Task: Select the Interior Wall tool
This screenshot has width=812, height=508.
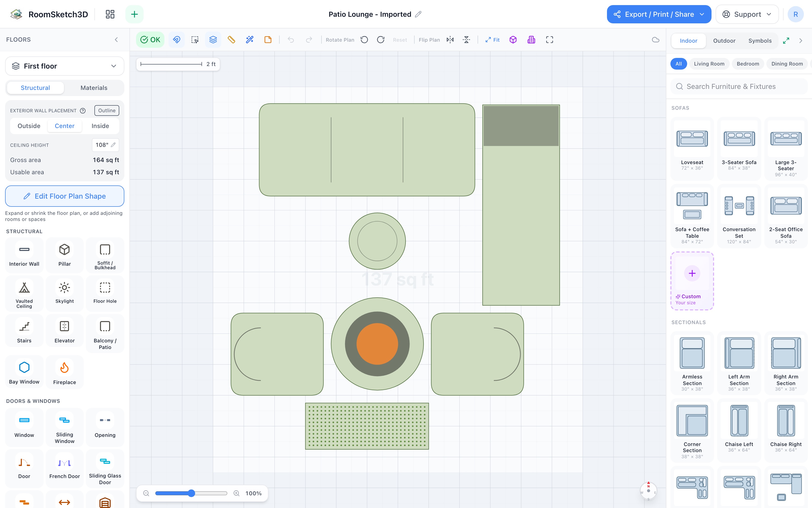Action: click(24, 255)
